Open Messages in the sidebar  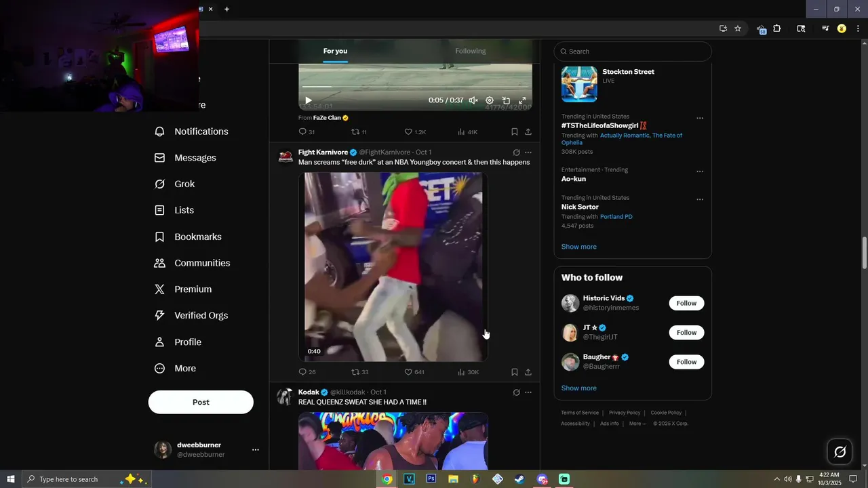[x=185, y=158]
